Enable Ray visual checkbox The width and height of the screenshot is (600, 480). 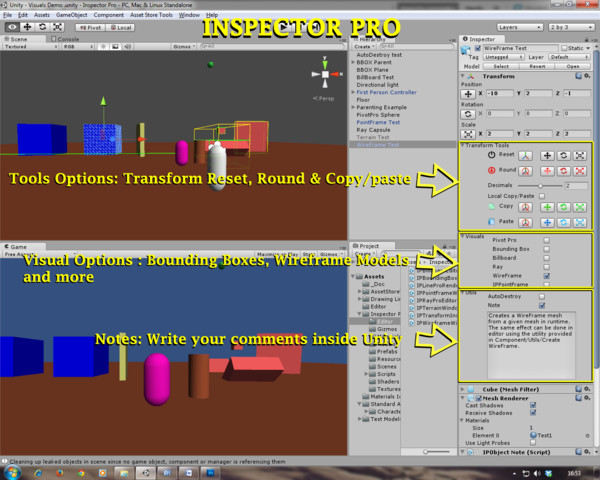click(546, 267)
